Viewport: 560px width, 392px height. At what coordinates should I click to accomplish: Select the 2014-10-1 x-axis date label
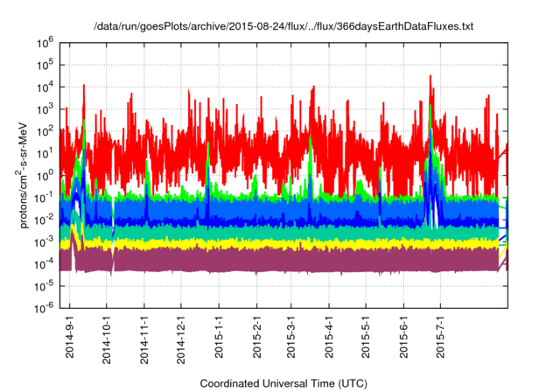pyautogui.click(x=107, y=335)
